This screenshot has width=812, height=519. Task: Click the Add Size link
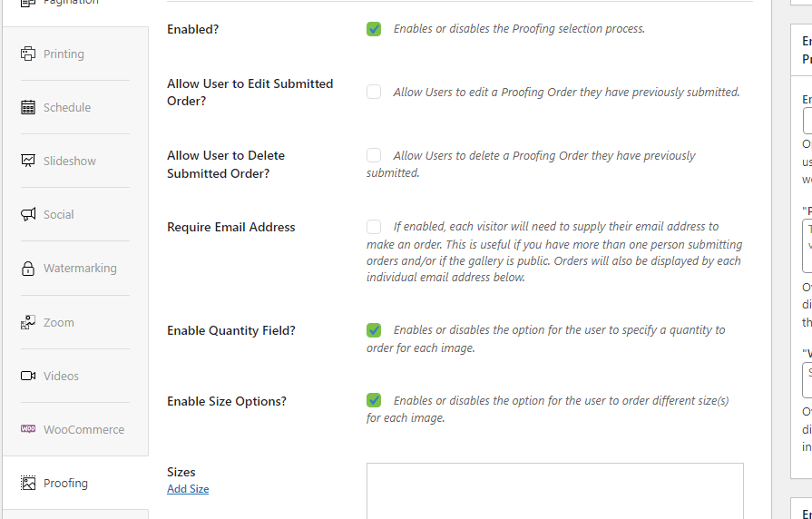[188, 489]
